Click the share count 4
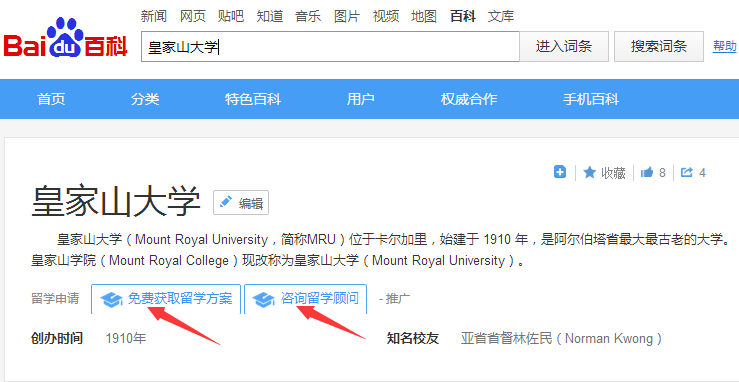Image resolution: width=739 pixels, height=382 pixels. click(x=702, y=173)
